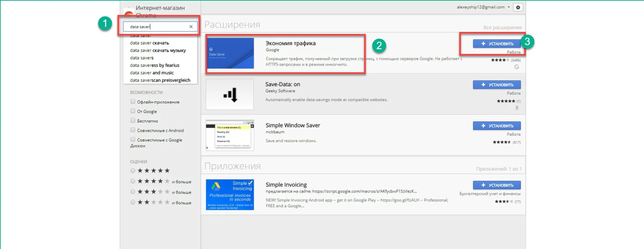The image size is (644, 249).
Task: Clear the search field with the X icon
Action: (191, 27)
